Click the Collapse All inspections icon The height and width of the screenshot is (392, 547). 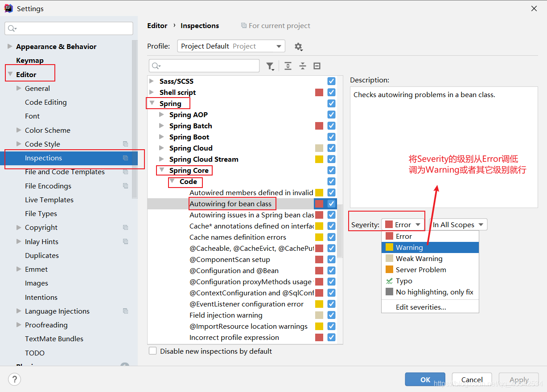coord(303,66)
